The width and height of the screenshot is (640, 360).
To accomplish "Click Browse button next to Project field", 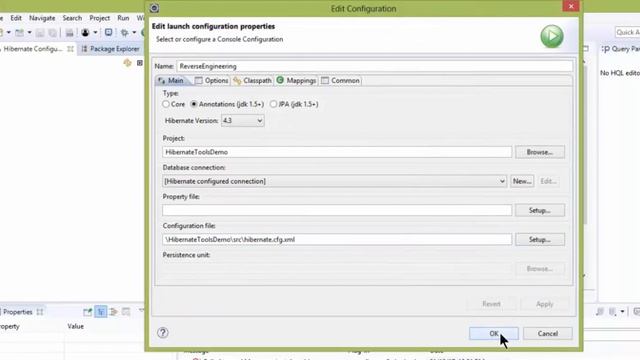I will pos(540,152).
